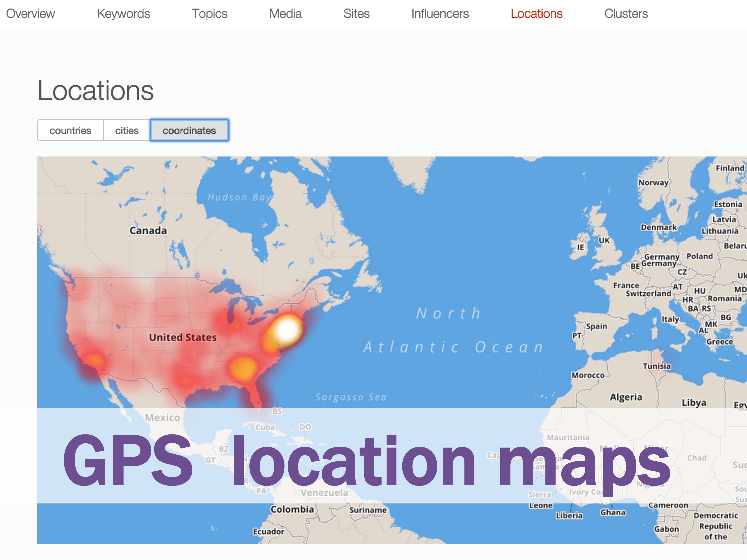Select the countries view toggle
This screenshot has height=560, width=747.
click(x=70, y=131)
